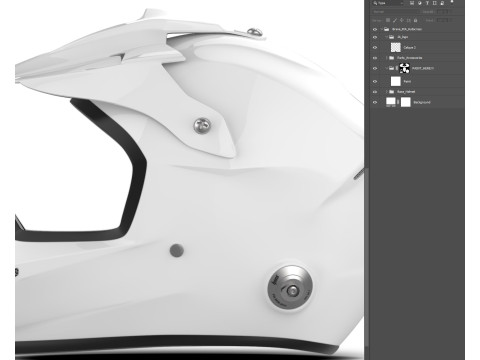Click the topmost group's folder icon
This screenshot has width=480, height=360.
point(386,29)
